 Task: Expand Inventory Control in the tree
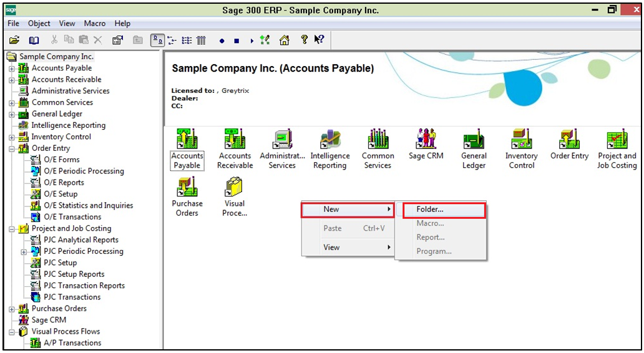pos(11,137)
